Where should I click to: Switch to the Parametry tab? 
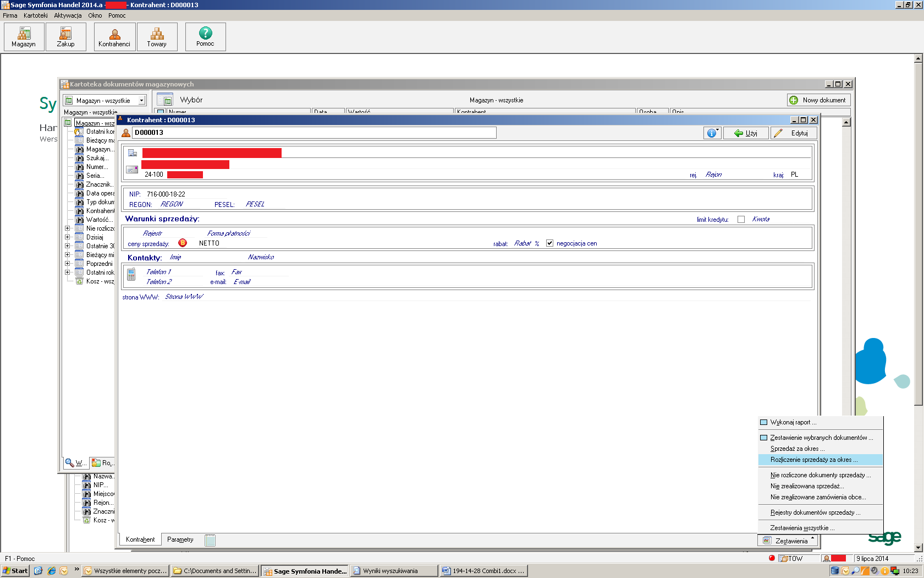click(x=180, y=539)
